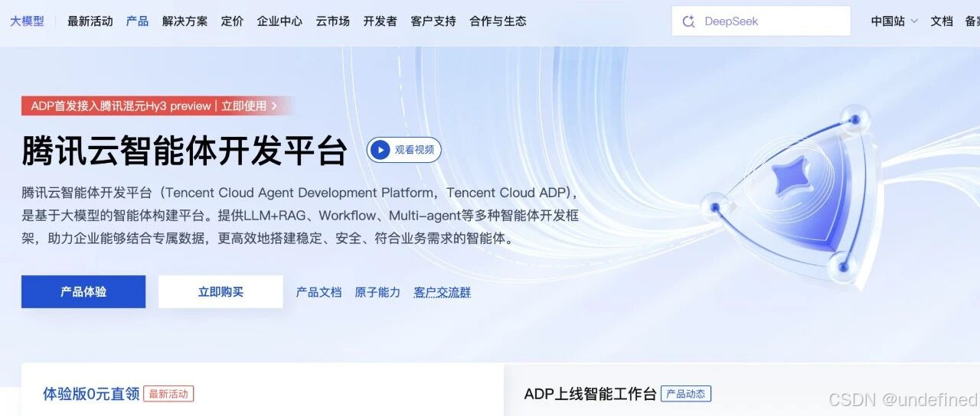The image size is (980, 416).
Task: Click the 腾讯云智能体开发平台 heading
Action: click(x=185, y=151)
